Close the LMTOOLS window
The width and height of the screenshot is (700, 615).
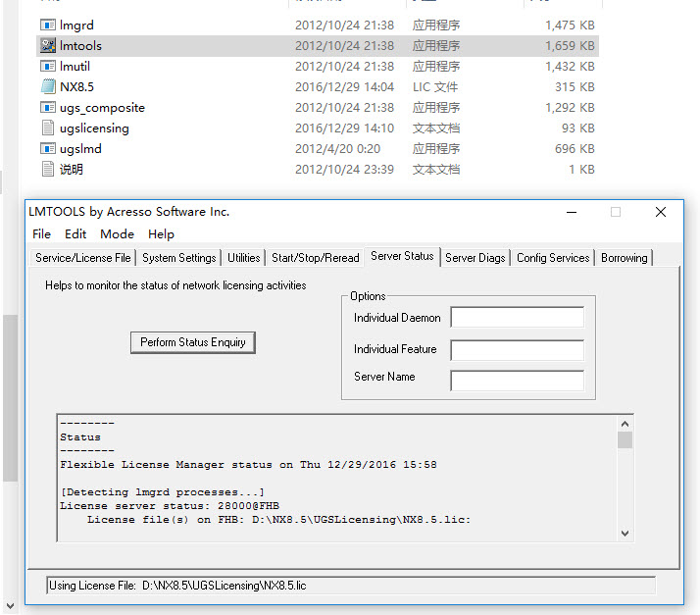[661, 212]
